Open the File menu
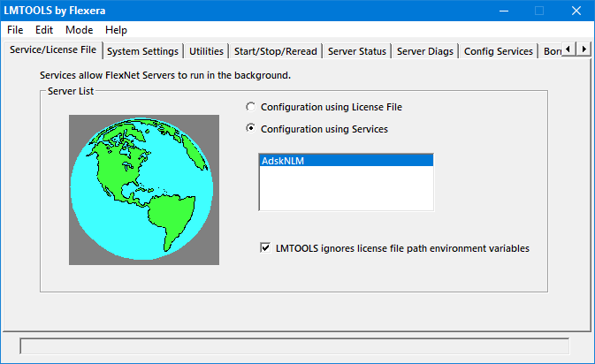The width and height of the screenshot is (595, 364). tap(15, 30)
